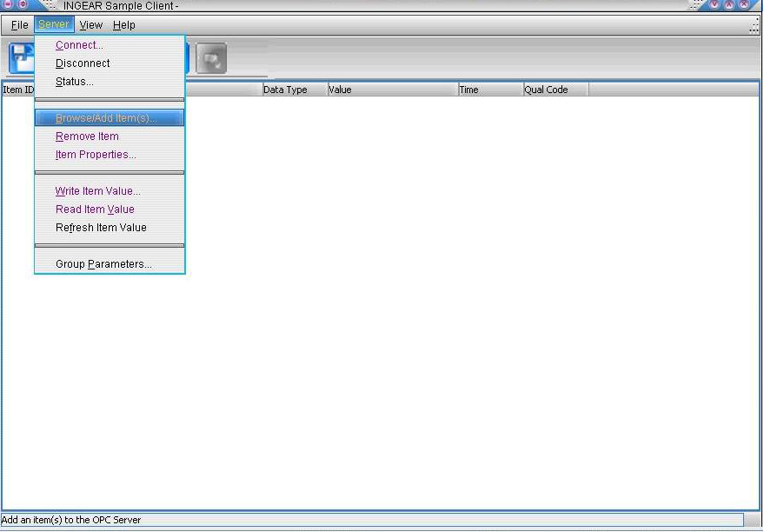The image size is (764, 532).
Task: Open Group Parameters... menu entry
Action: (x=110, y=264)
